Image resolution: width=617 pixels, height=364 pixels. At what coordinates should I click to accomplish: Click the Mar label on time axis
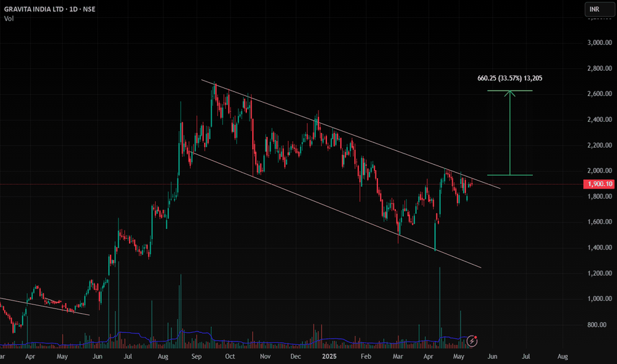click(398, 357)
